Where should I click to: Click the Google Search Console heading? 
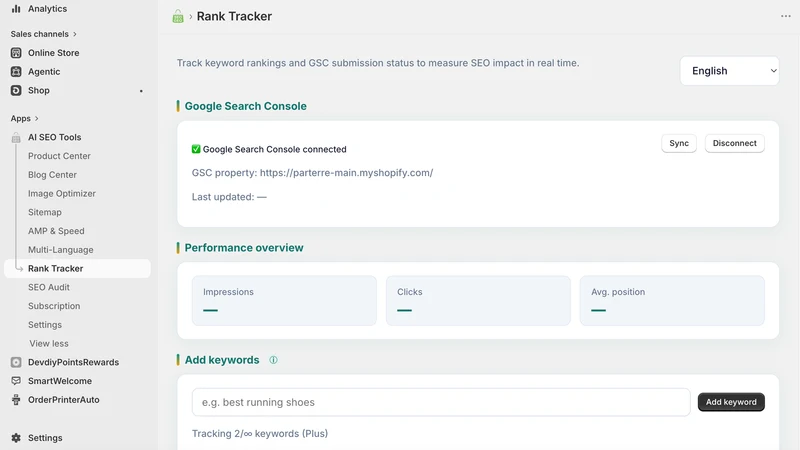click(x=245, y=106)
